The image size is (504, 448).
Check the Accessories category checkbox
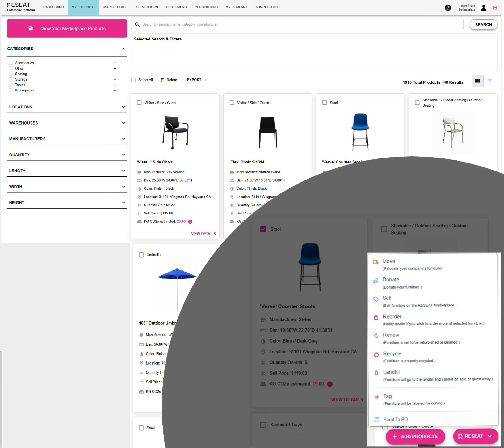[10, 63]
